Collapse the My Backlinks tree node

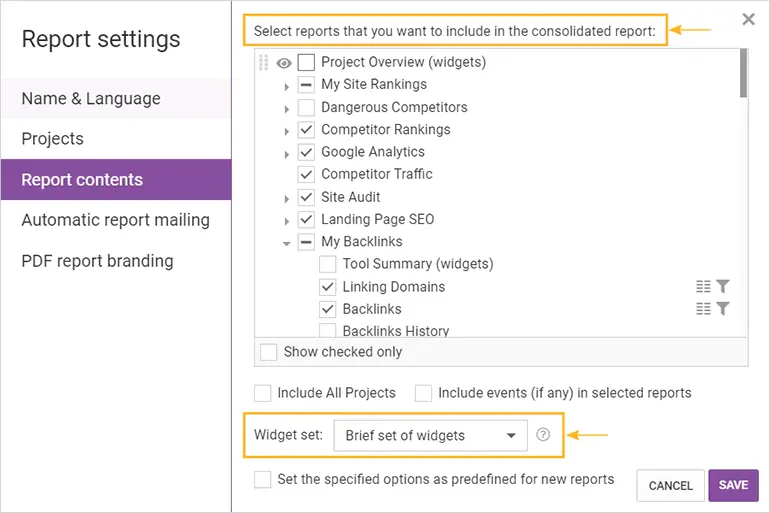[287, 243]
